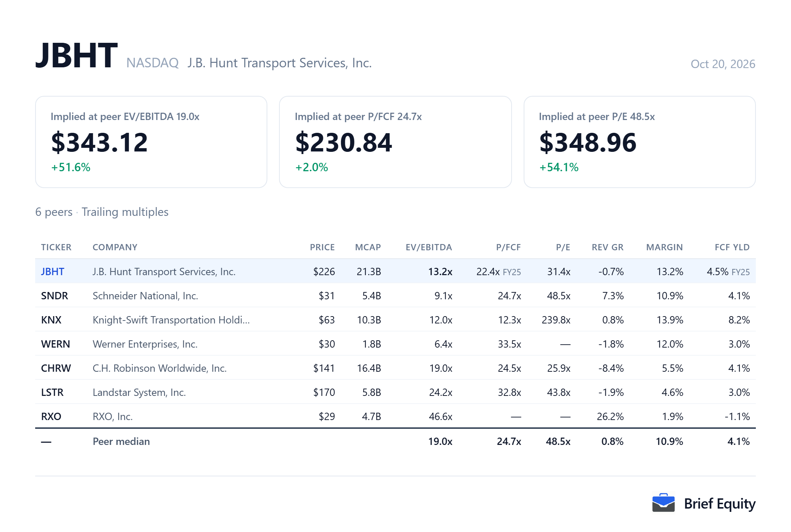This screenshot has height=532, width=791.
Task: Click the 26.2% revenue growth for RXO
Action: coord(610,416)
